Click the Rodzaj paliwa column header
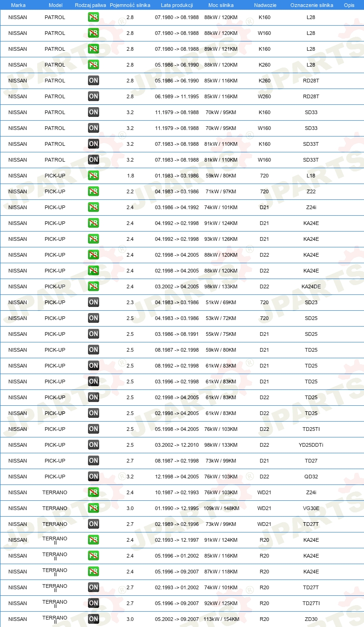This screenshot has height=627, width=364. (91, 5)
